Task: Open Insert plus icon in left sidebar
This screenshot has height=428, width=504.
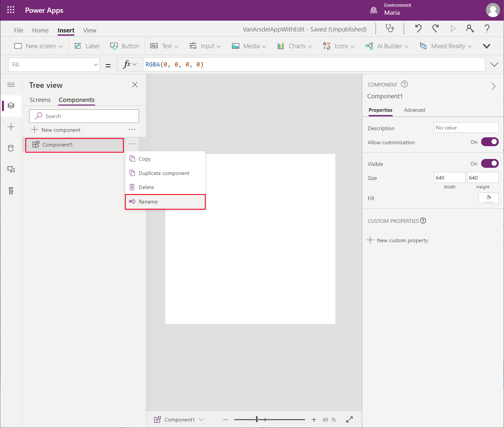Action: pos(11,127)
